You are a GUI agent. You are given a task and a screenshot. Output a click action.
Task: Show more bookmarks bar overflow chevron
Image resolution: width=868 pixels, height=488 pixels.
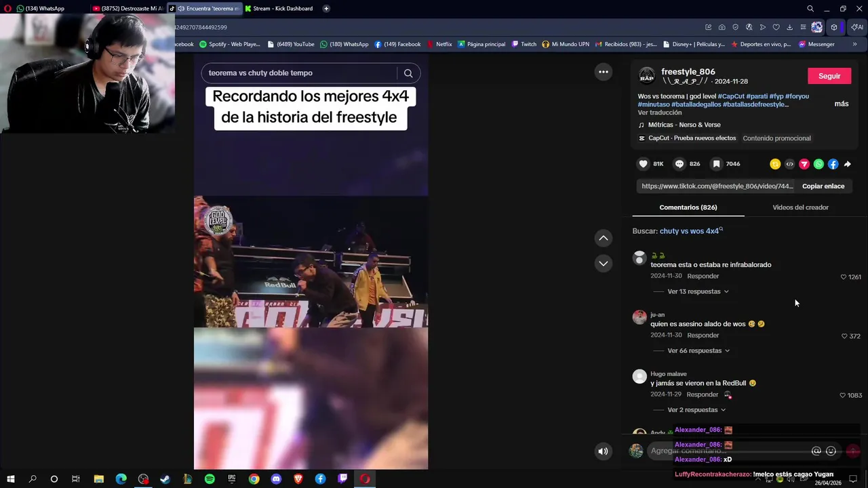coord(854,44)
